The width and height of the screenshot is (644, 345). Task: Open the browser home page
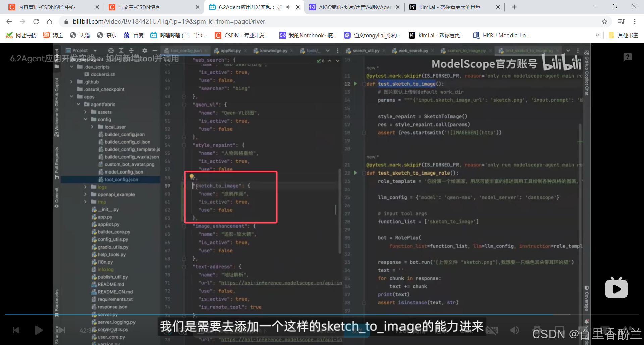tap(49, 22)
